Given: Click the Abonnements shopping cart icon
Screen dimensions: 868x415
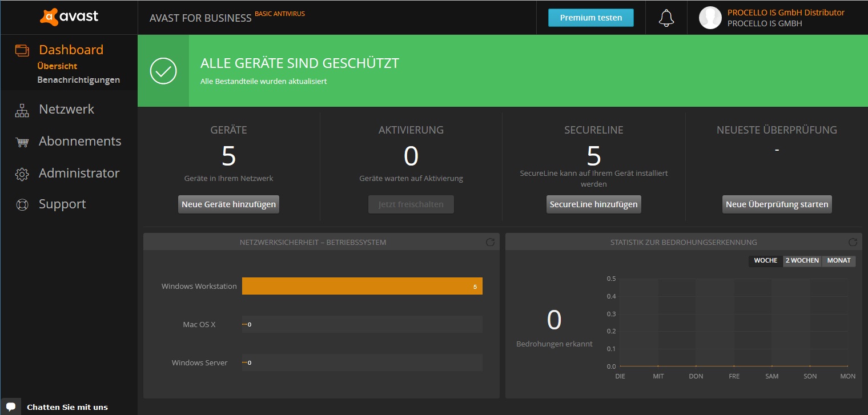Looking at the screenshot, I should 22,142.
